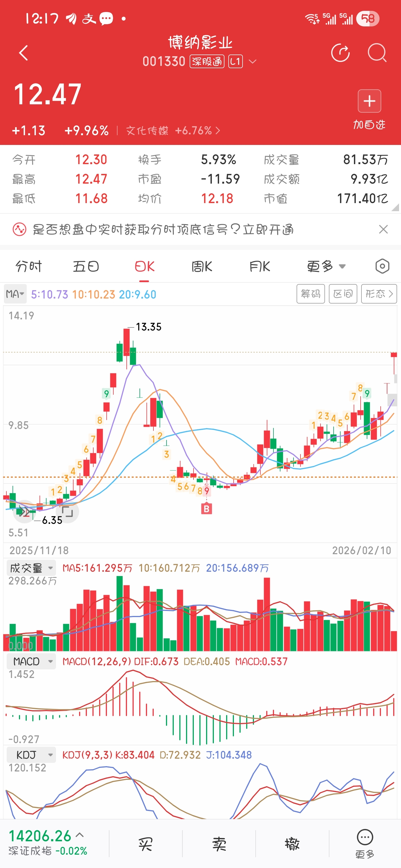Tap the refresh/share circular arrow icon
Image resolution: width=401 pixels, height=868 pixels.
pyautogui.click(x=340, y=53)
